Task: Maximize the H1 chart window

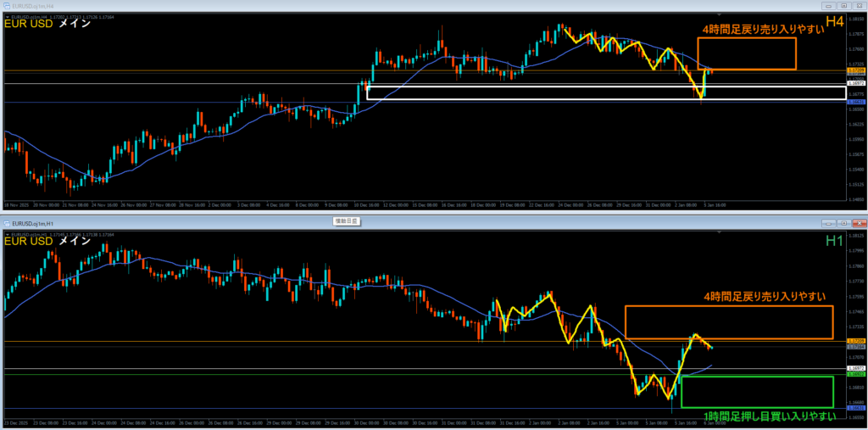Action: pos(842,221)
